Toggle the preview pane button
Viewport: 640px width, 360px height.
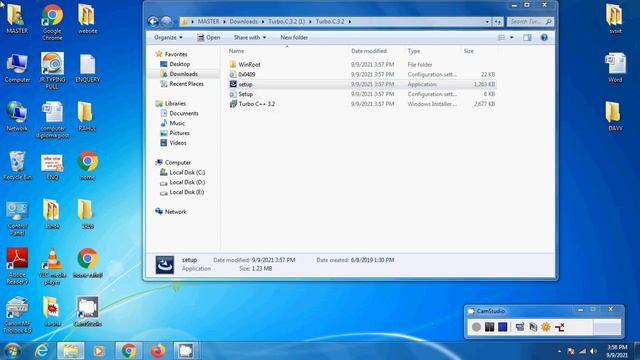click(527, 38)
